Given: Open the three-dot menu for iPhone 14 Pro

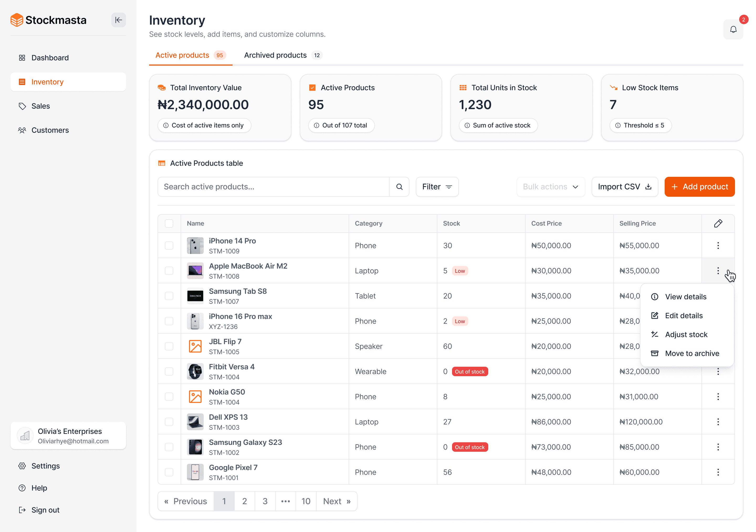Looking at the screenshot, I should click(x=718, y=246).
